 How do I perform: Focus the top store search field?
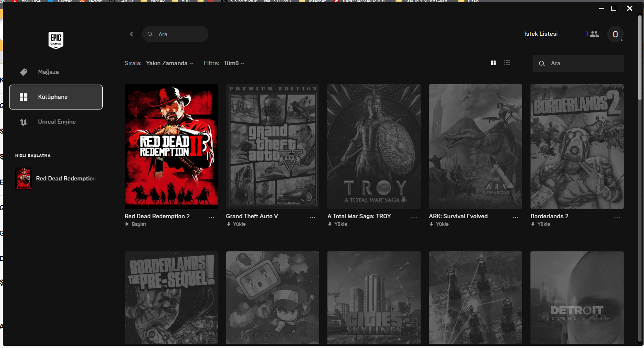(x=175, y=34)
